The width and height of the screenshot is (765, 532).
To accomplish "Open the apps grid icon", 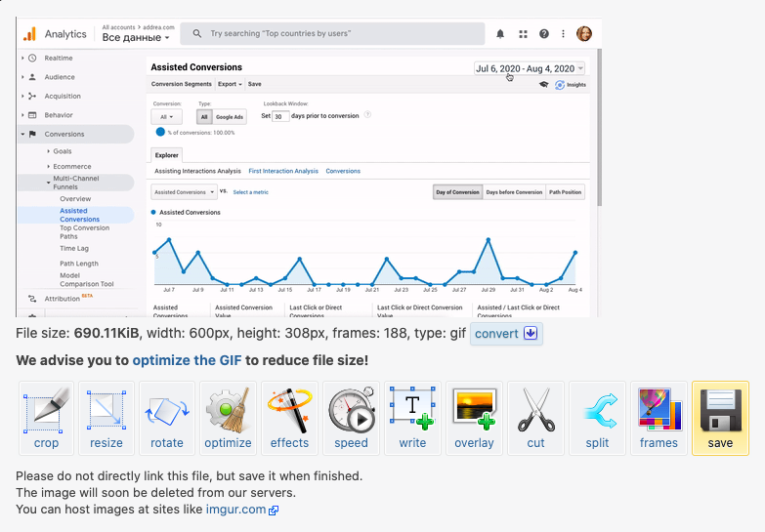I will pos(523,33).
